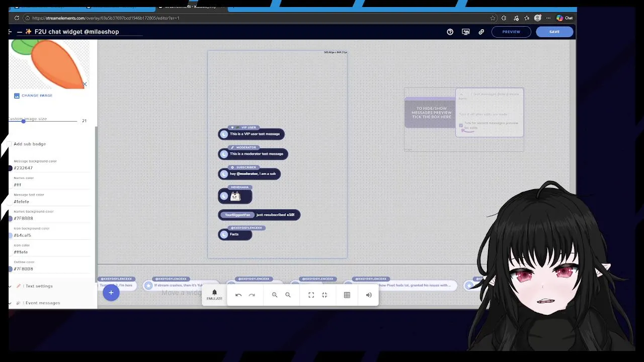The image size is (644, 362).
Task: Open the music media control icon
Action: coord(516,18)
